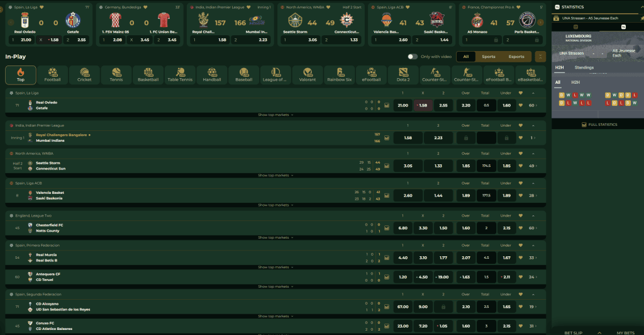
Task: Select the Top category with flame icon
Action: click(21, 75)
